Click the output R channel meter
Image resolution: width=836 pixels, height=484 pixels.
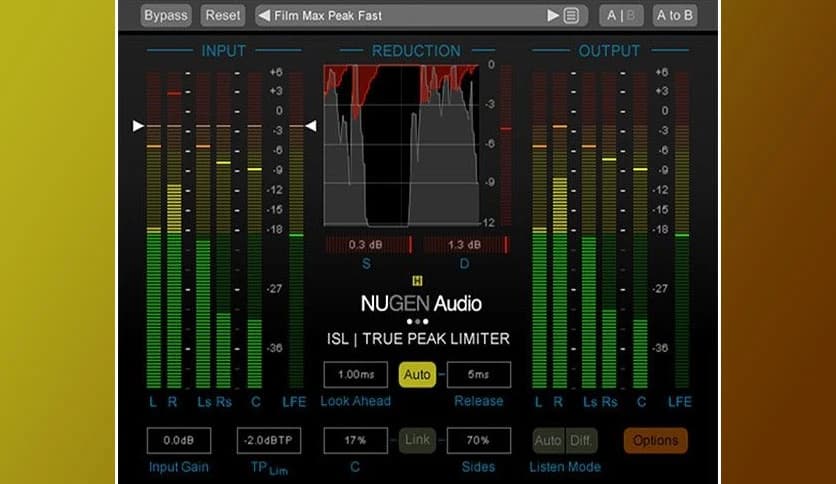tap(559, 230)
